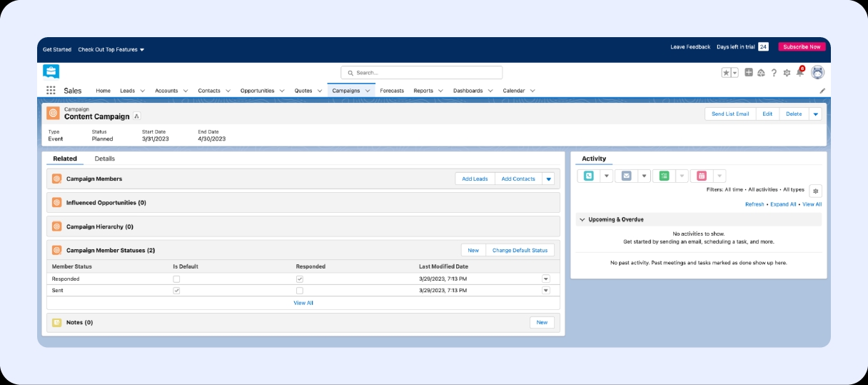Click View All under Campaign Member Statuses

pyautogui.click(x=303, y=303)
